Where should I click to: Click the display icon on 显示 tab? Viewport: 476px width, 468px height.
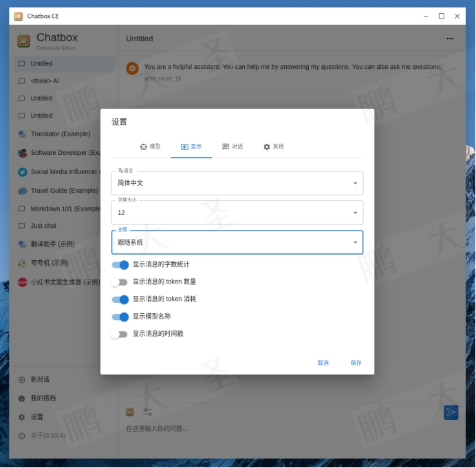pyautogui.click(x=184, y=147)
